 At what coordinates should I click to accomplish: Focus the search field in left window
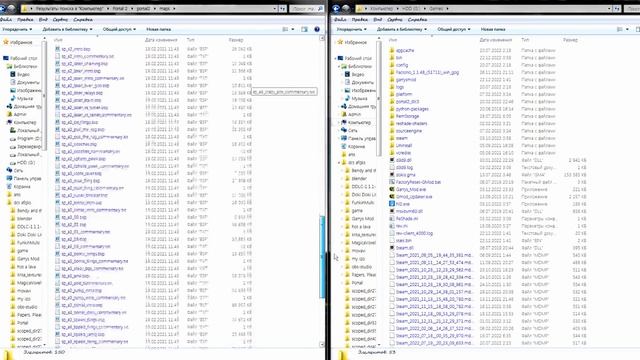[x=304, y=8]
